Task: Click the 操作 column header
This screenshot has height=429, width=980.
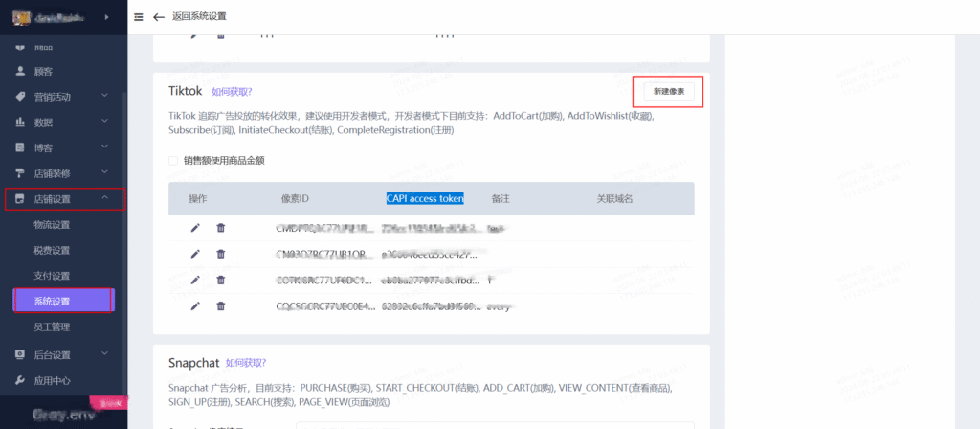Action: 198,199
